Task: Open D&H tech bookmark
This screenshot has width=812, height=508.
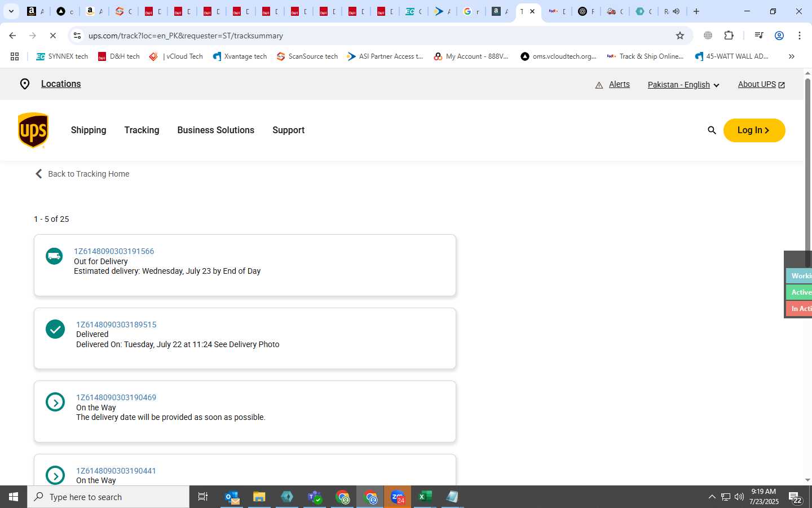Action: tap(119, 56)
